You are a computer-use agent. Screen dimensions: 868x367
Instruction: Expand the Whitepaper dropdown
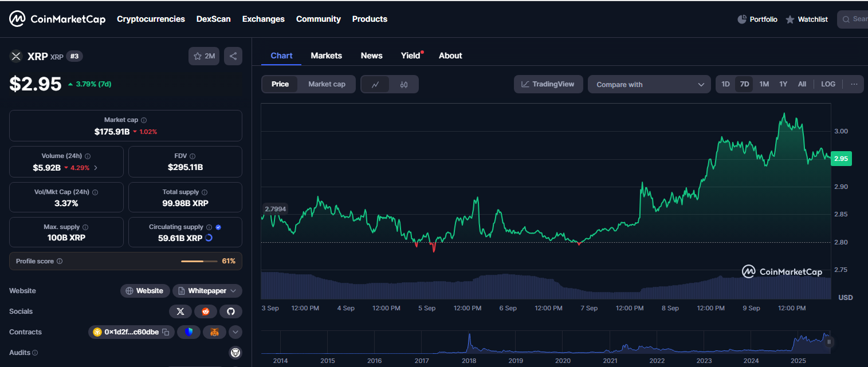click(x=233, y=291)
